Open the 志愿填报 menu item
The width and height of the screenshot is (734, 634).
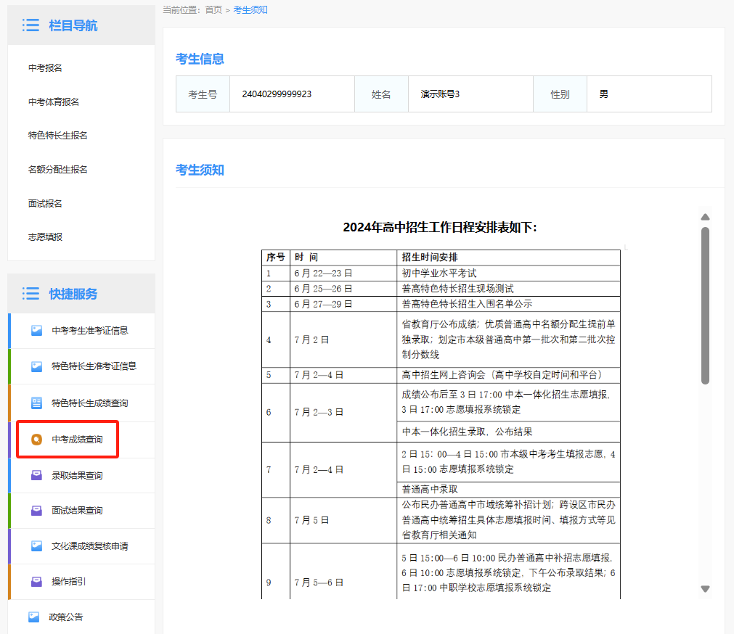click(x=45, y=237)
